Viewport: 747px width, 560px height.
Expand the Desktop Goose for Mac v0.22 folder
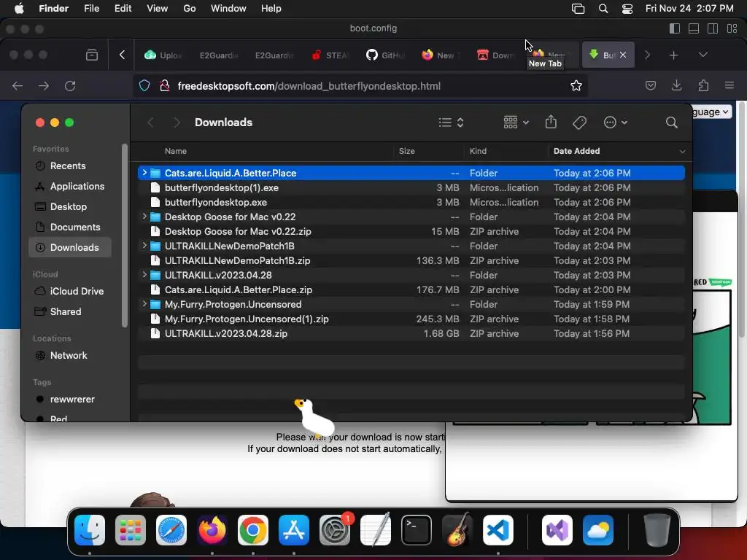pos(144,217)
